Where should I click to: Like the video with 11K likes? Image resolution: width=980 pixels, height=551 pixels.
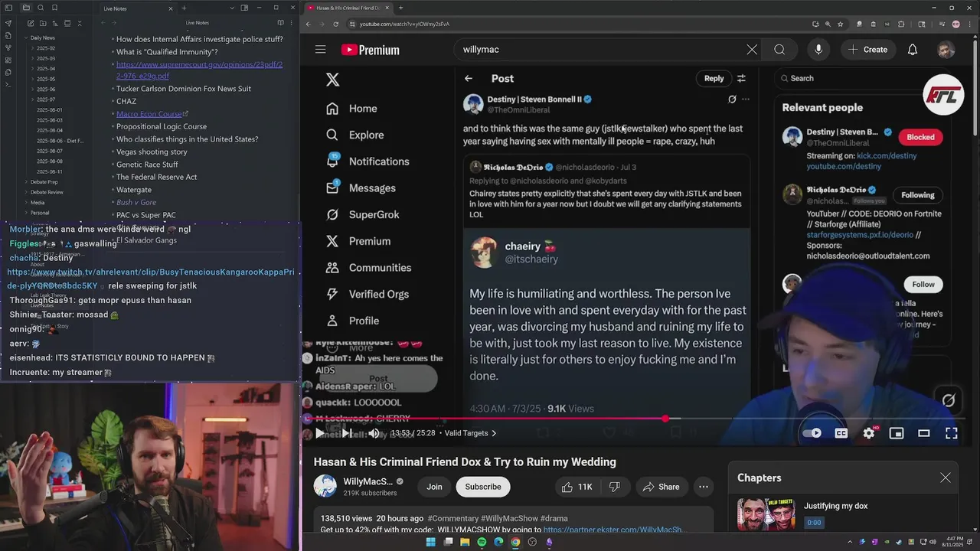tap(577, 487)
